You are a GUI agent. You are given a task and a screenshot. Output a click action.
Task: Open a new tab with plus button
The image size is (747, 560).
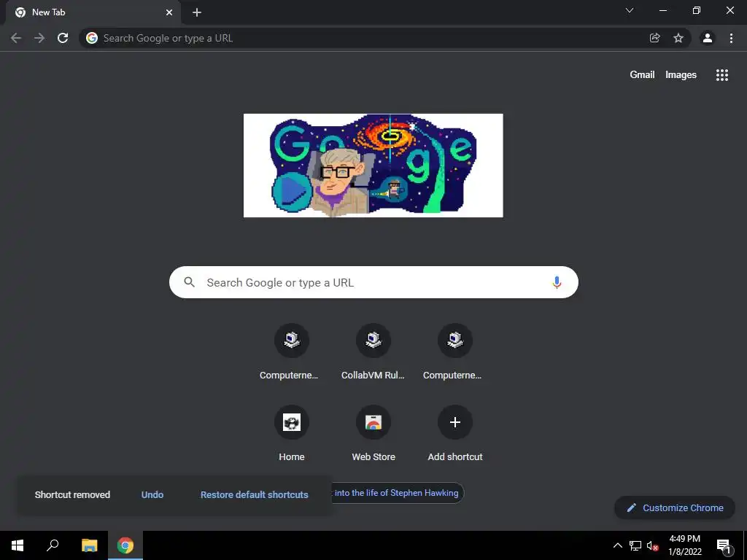[197, 12]
